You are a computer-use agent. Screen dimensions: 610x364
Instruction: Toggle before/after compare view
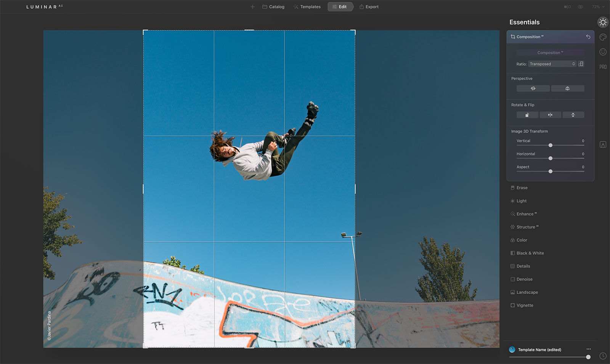(x=567, y=7)
